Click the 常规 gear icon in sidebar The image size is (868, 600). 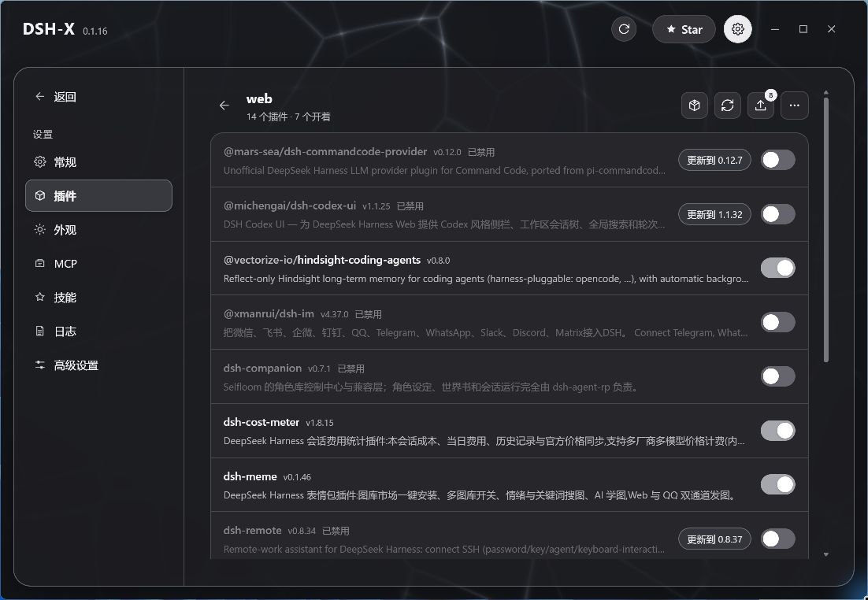point(40,161)
